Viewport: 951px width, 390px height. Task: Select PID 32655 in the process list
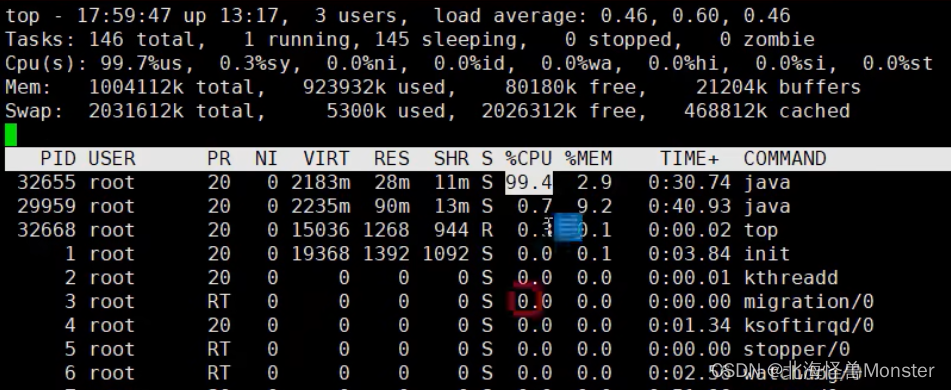pos(46,183)
